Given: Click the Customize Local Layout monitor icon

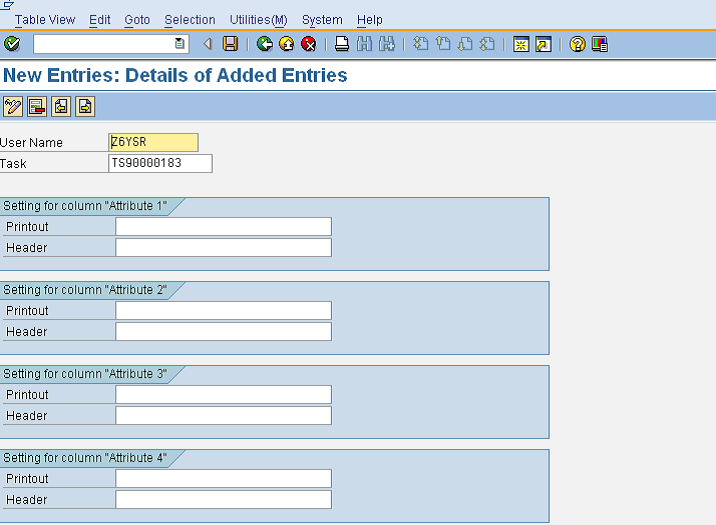Looking at the screenshot, I should (x=600, y=44).
